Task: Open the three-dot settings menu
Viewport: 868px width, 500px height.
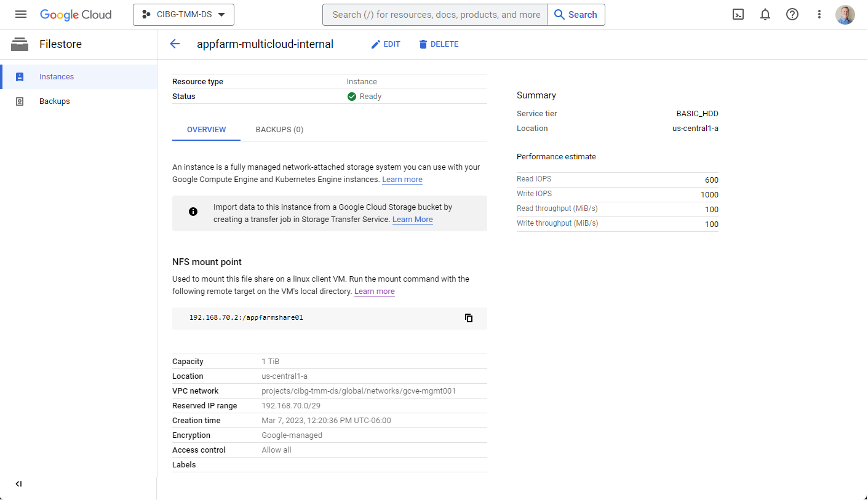Action: click(x=819, y=15)
